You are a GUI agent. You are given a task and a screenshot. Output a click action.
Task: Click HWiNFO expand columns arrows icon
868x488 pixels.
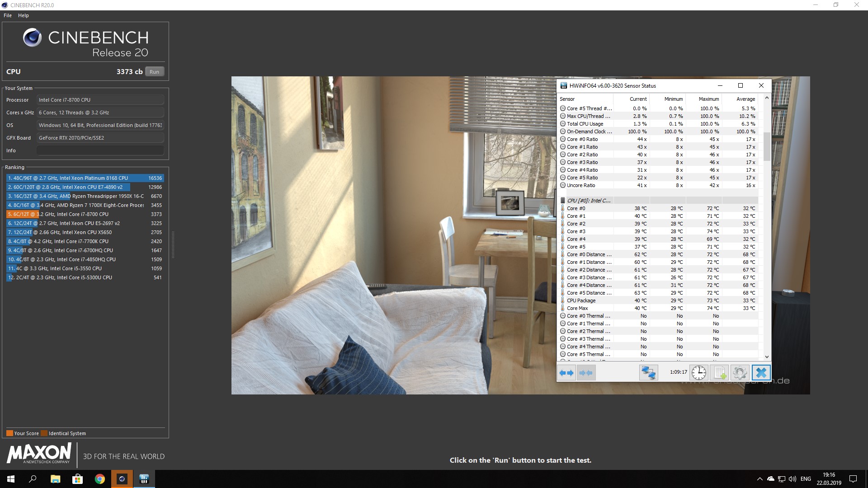click(x=566, y=373)
